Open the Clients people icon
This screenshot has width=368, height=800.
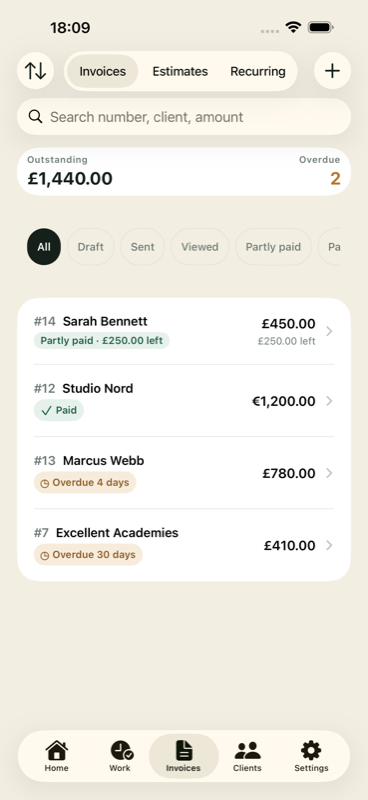248,751
